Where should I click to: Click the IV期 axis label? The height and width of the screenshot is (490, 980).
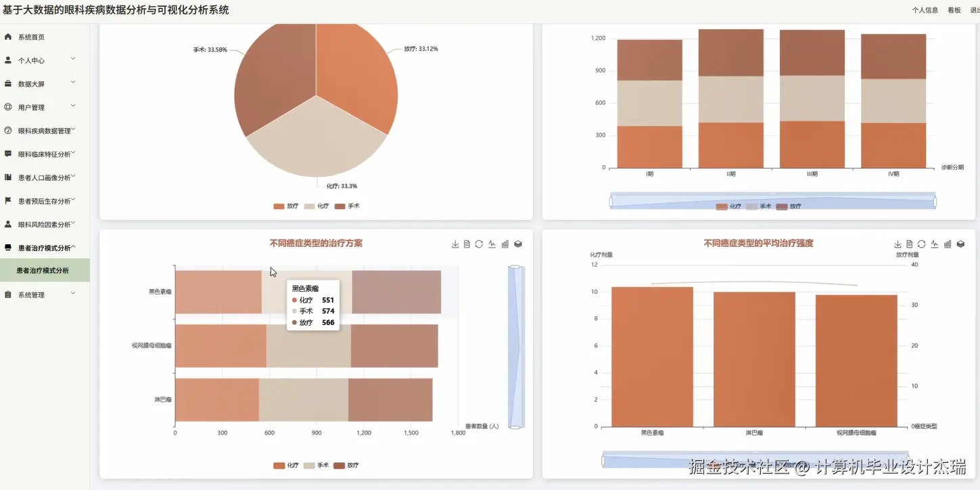tap(893, 174)
